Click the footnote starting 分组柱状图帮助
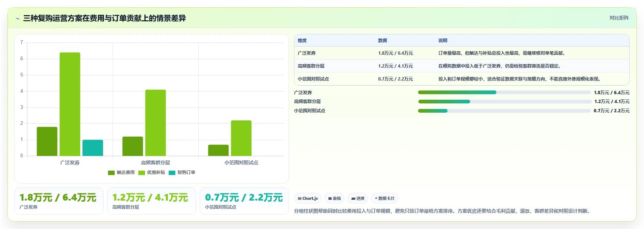The height and width of the screenshot is (229, 644). coord(443,211)
